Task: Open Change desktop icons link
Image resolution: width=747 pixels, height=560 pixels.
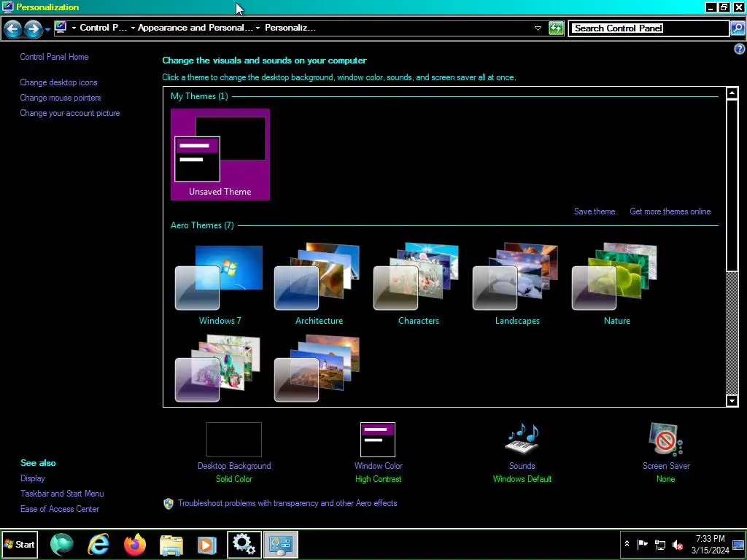Action: 58,82
